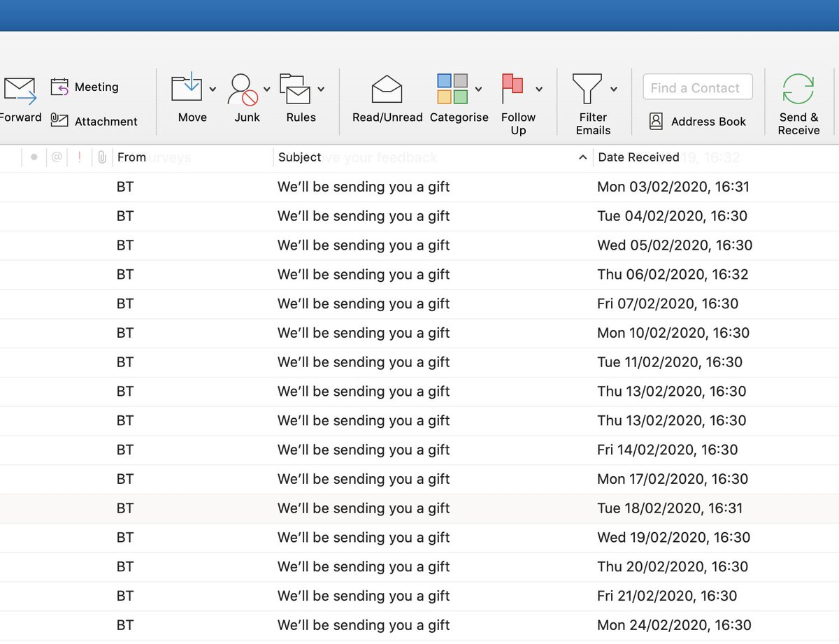Open the email received Thu 06/02/2020, 16:32
Image resolution: width=839 pixels, height=644 pixels.
(x=419, y=275)
